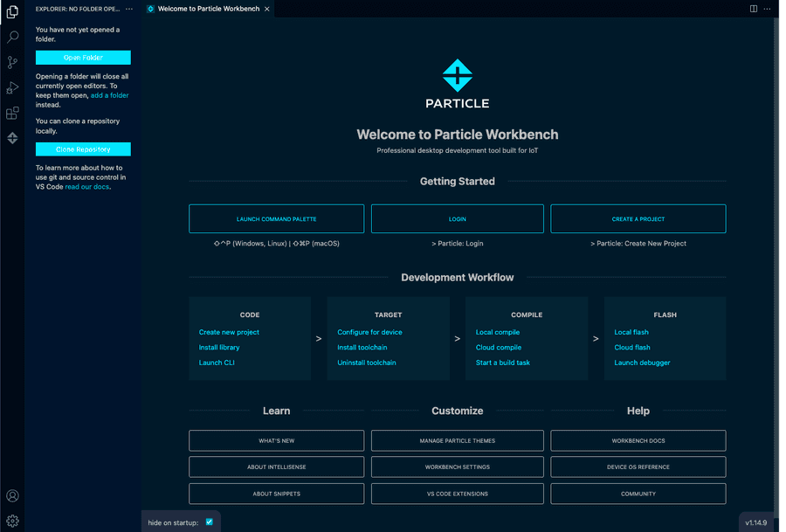This screenshot has height=532, width=786.
Task: Open VS Code Extensions button
Action: (457, 494)
